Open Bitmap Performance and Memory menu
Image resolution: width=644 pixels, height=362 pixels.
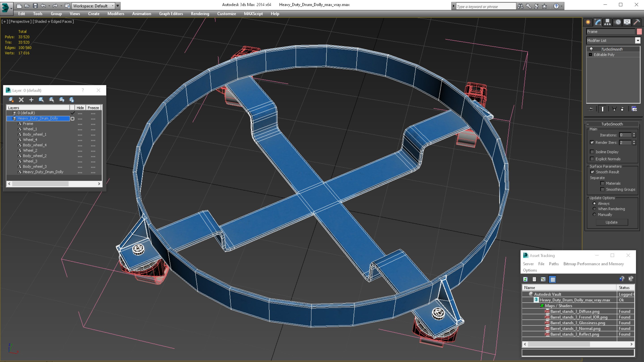click(593, 264)
